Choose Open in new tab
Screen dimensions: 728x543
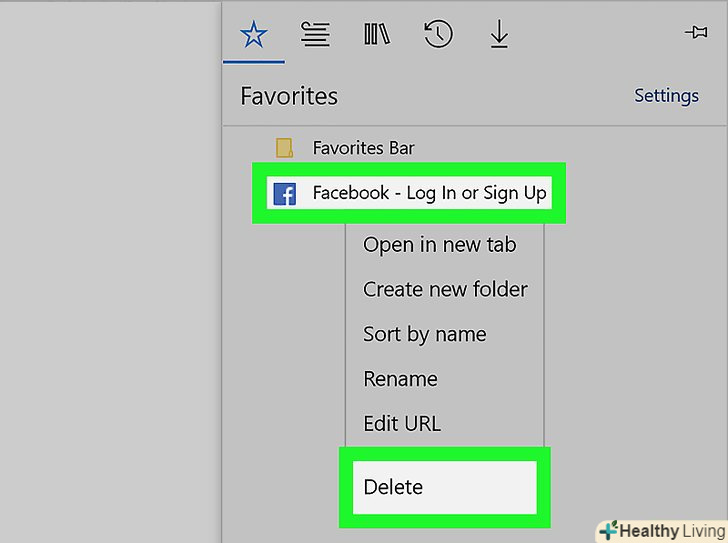439,244
